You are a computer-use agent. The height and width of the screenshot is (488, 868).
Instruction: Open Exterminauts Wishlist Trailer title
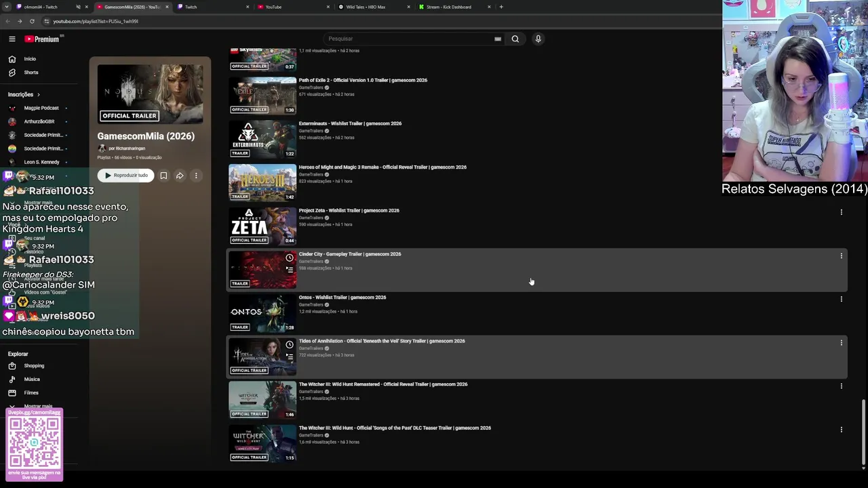[x=350, y=123]
